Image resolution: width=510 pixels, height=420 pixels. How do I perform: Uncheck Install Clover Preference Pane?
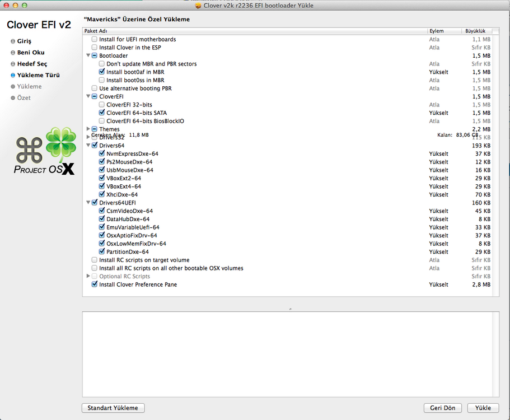(94, 284)
